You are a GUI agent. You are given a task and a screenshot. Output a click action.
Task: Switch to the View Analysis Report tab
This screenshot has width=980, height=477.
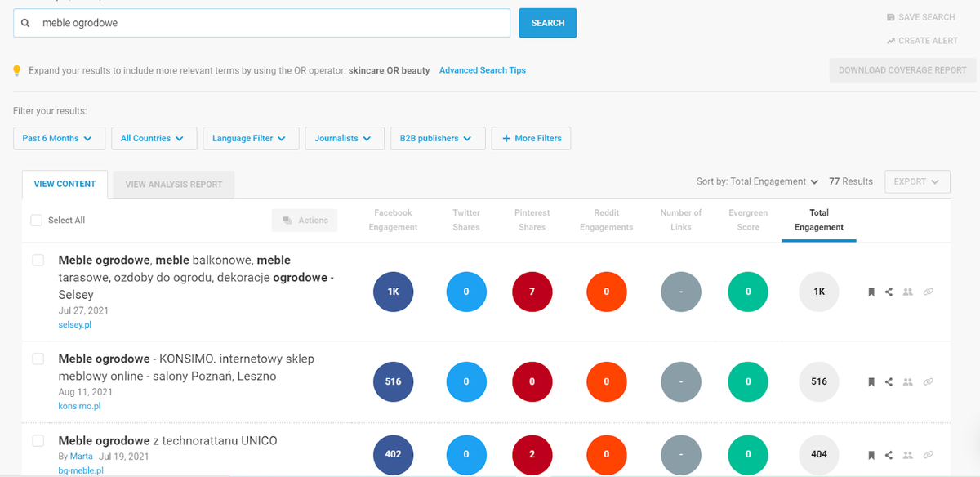tap(174, 185)
